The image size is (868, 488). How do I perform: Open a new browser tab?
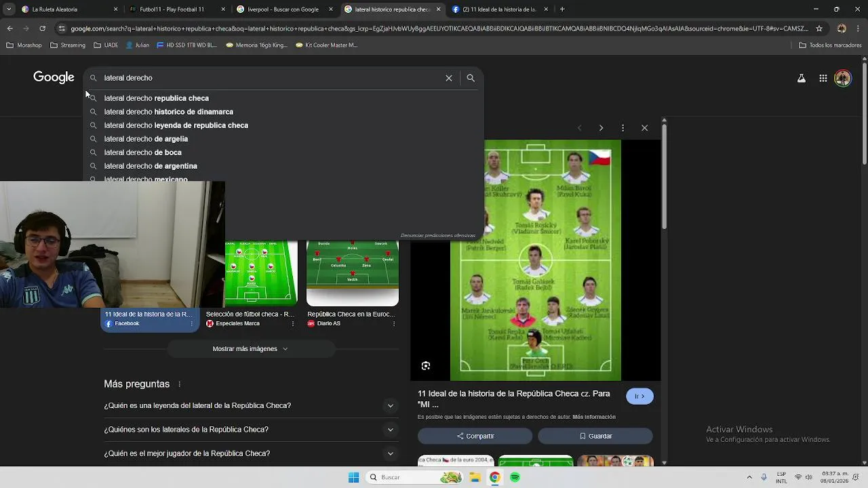[x=562, y=9]
